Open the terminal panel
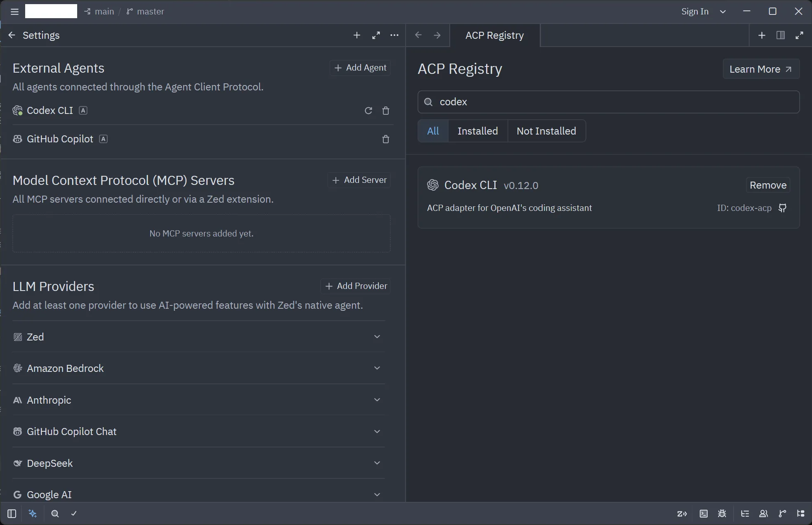 pos(703,514)
